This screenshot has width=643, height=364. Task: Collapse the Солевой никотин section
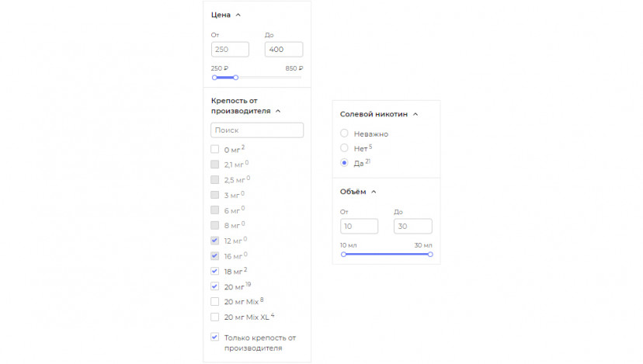(415, 114)
